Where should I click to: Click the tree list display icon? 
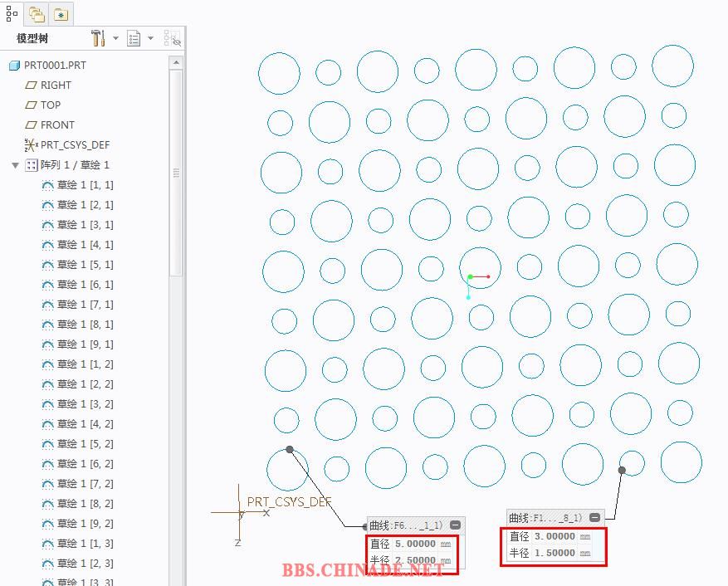[x=134, y=38]
